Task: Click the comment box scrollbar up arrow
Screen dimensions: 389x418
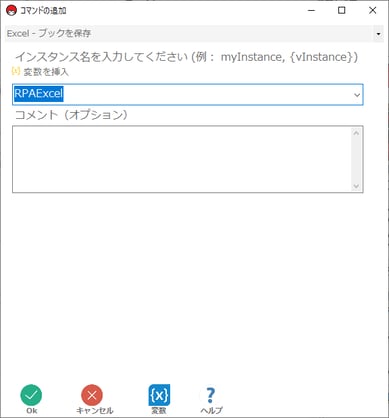Action: (x=356, y=133)
